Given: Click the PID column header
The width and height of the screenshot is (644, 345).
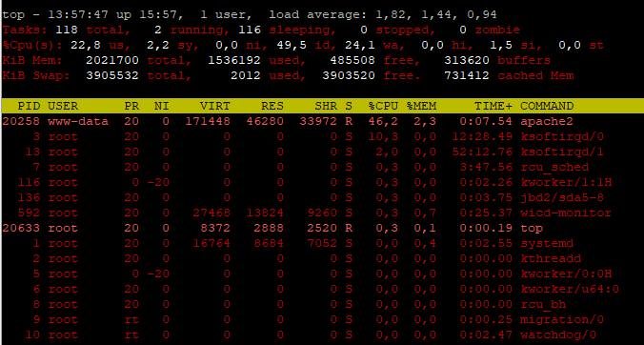Looking at the screenshot, I should 29,106.
